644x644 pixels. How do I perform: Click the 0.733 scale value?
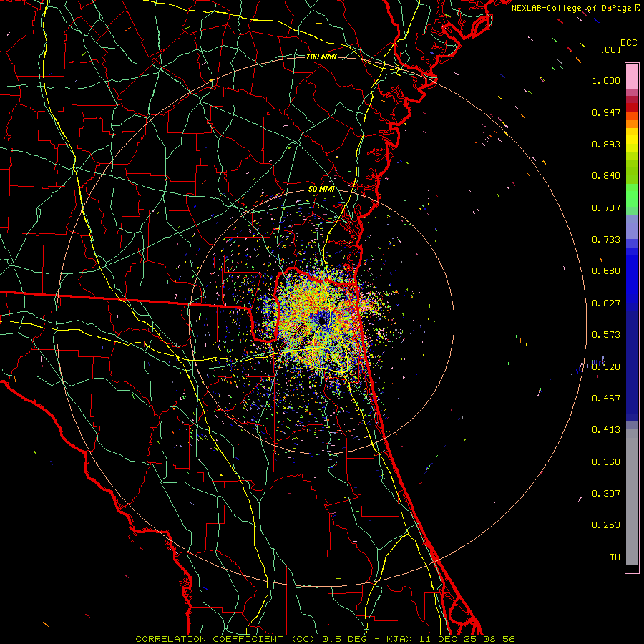(606, 240)
